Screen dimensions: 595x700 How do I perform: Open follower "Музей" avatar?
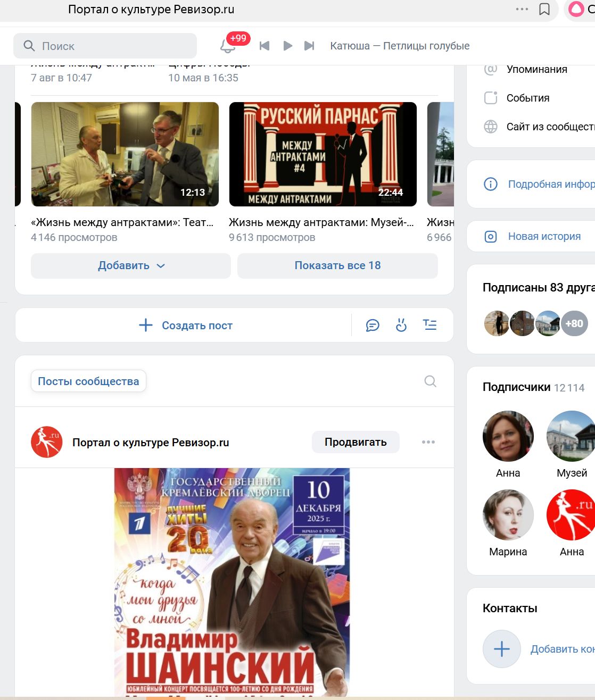pos(571,436)
